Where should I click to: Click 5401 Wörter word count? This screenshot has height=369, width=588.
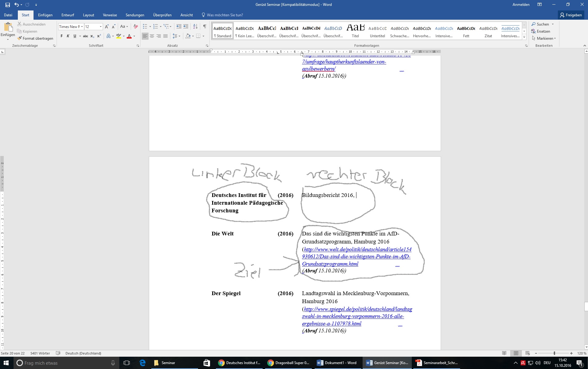pyautogui.click(x=40, y=353)
